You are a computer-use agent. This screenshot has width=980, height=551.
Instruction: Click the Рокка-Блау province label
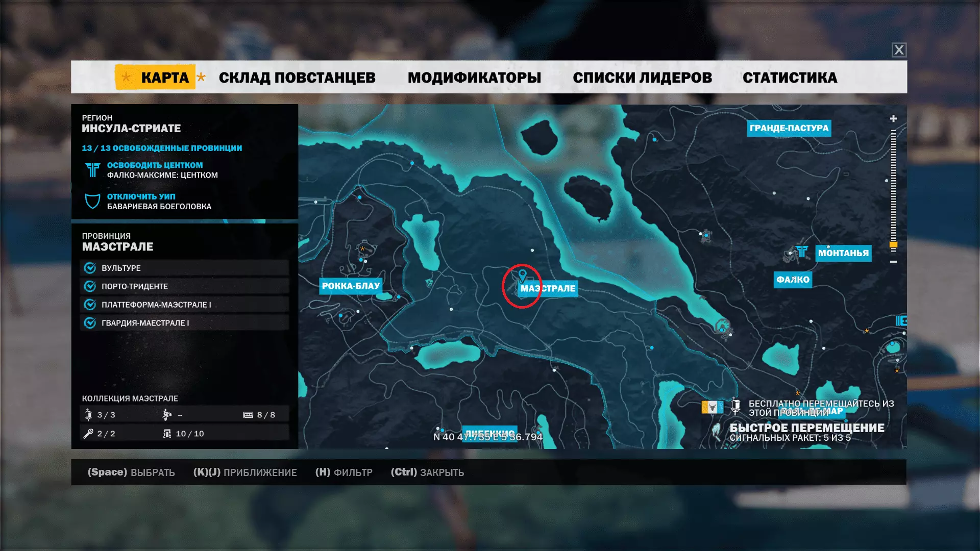click(x=351, y=286)
